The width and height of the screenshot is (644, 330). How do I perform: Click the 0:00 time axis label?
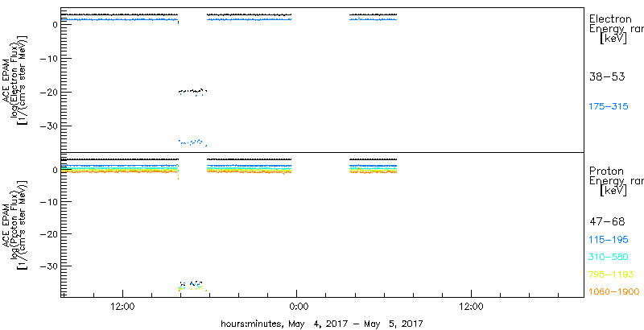click(297, 307)
